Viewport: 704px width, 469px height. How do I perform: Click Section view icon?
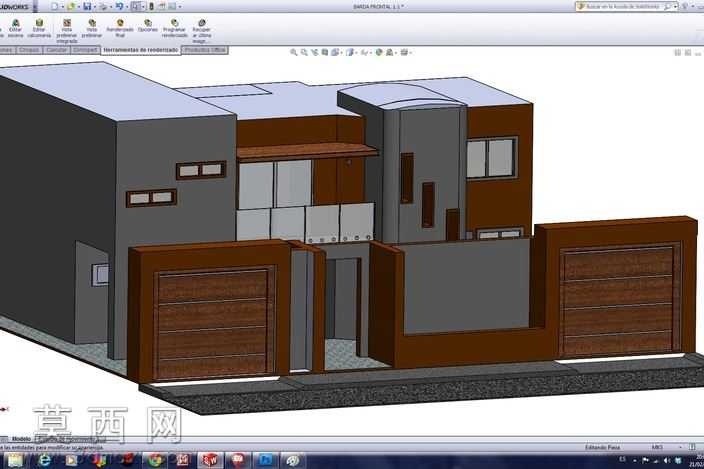coord(325,53)
